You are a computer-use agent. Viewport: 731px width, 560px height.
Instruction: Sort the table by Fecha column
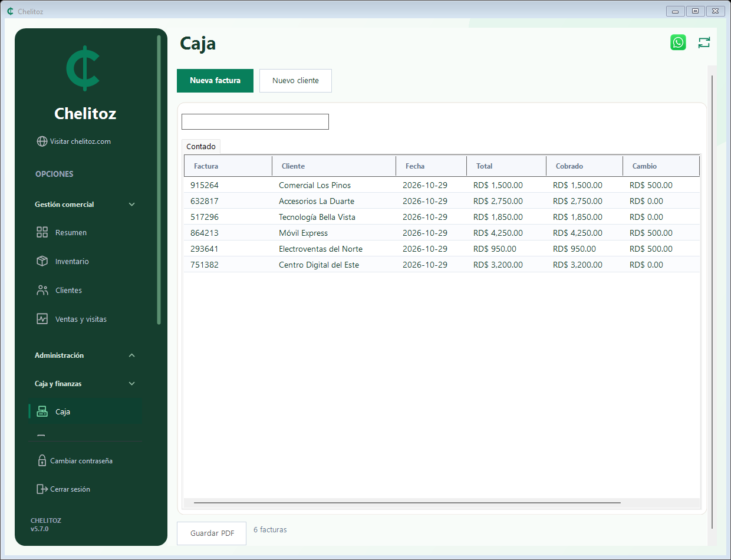[x=432, y=166]
